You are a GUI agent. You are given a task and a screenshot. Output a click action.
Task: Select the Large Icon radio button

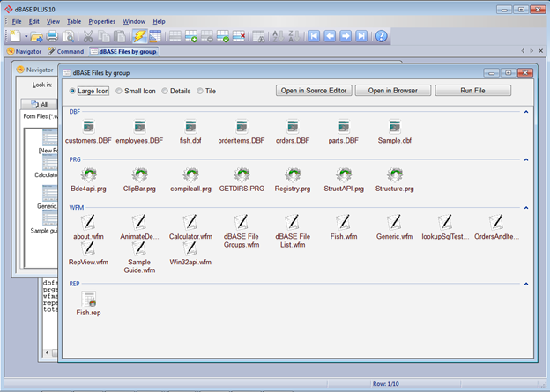pyautogui.click(x=72, y=91)
